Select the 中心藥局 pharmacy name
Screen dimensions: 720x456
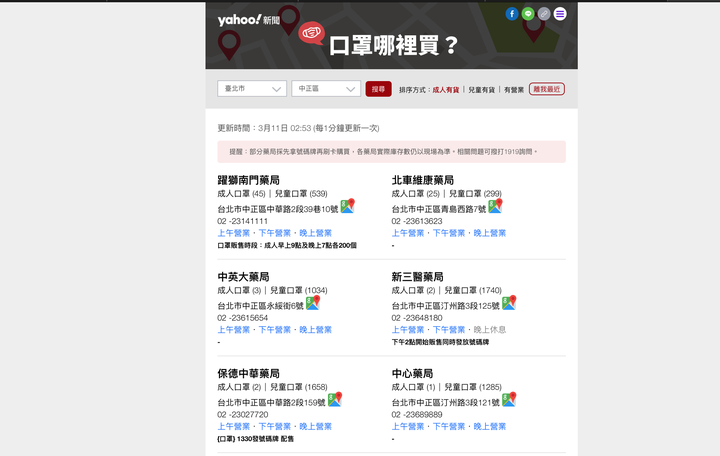tap(412, 374)
